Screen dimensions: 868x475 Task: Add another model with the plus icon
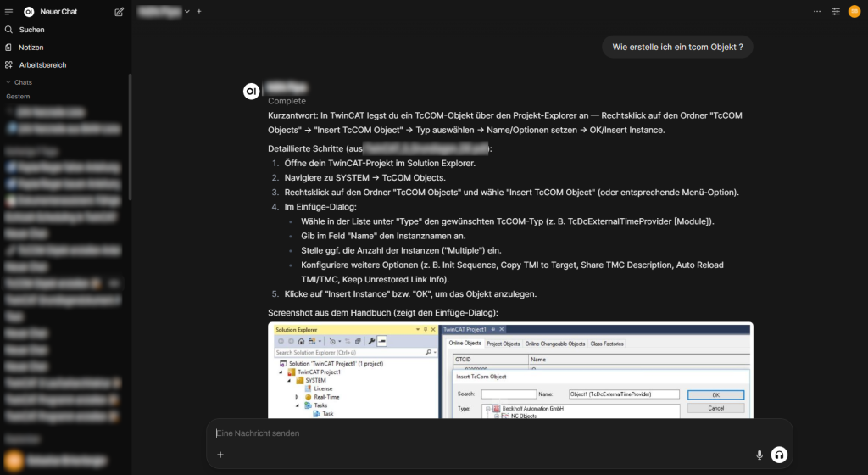(x=199, y=12)
